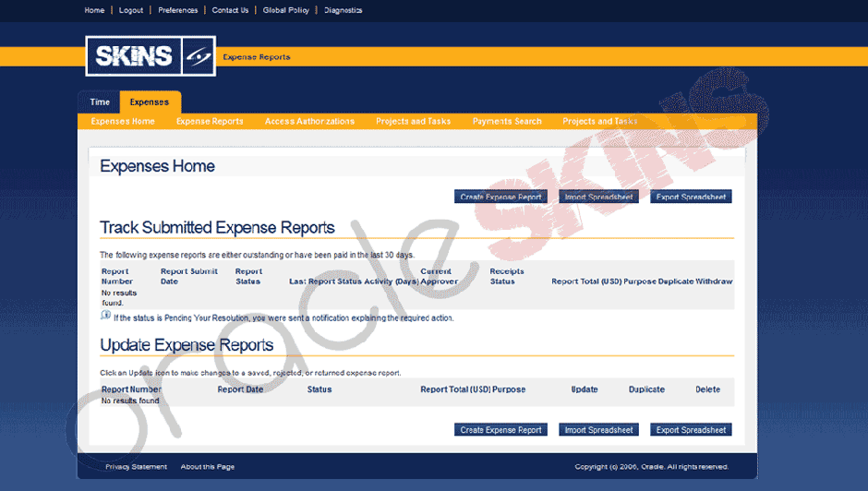This screenshot has height=491, width=868.
Task: Go to the Home link in top navigation
Action: tap(94, 10)
